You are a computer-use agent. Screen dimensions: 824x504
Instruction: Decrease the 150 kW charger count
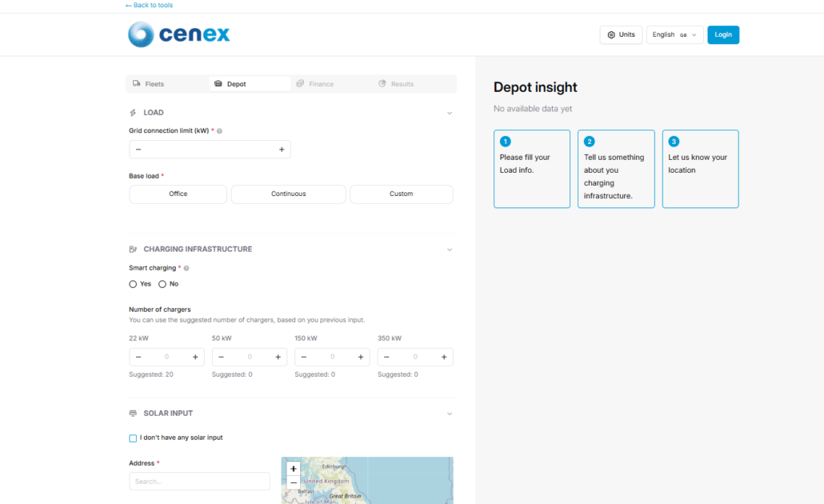point(304,357)
